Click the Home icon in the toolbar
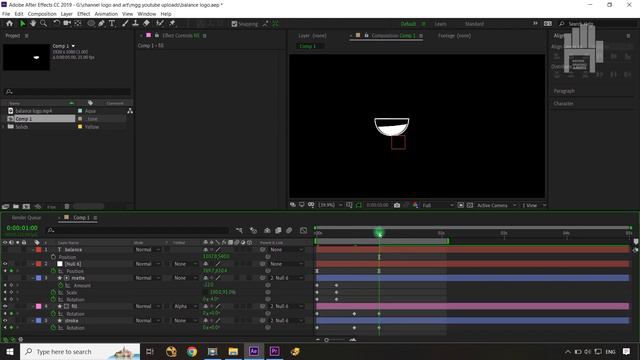Image resolution: width=640 pixels, height=360 pixels. [9, 24]
